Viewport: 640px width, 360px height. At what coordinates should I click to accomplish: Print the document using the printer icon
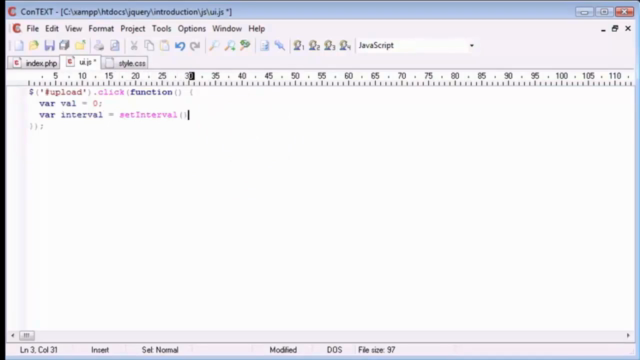pyautogui.click(x=99, y=45)
